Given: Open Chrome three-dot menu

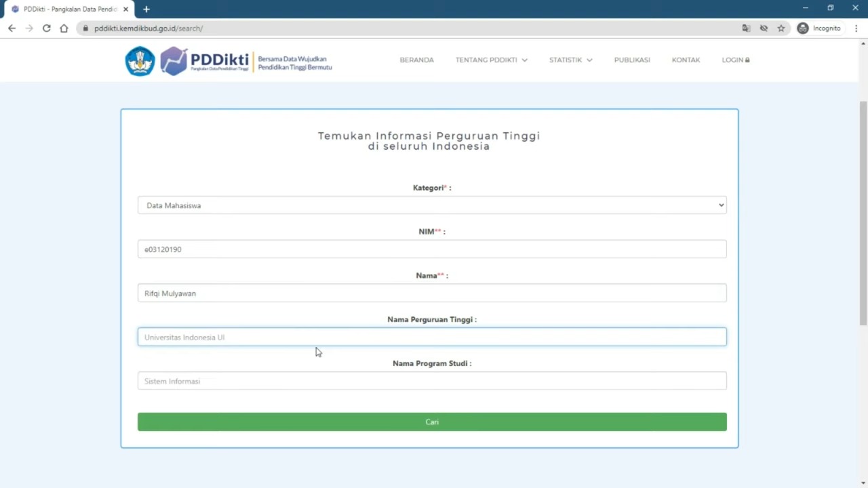Looking at the screenshot, I should (856, 28).
